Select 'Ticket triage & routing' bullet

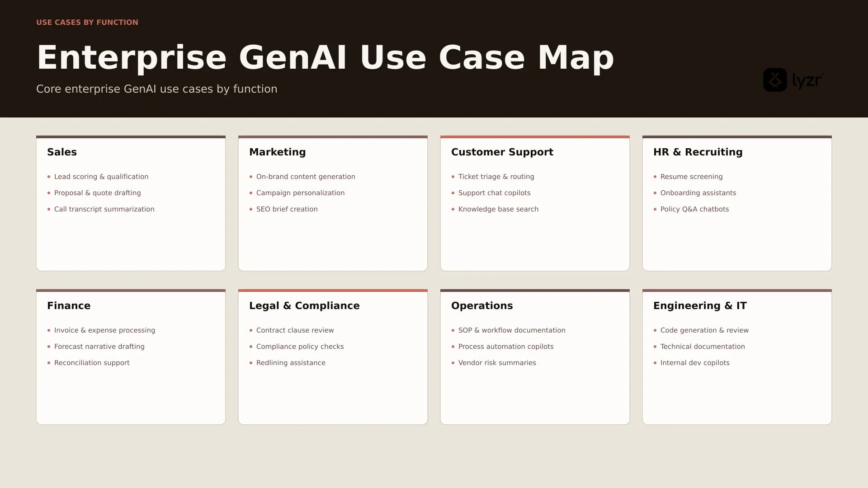496,177
